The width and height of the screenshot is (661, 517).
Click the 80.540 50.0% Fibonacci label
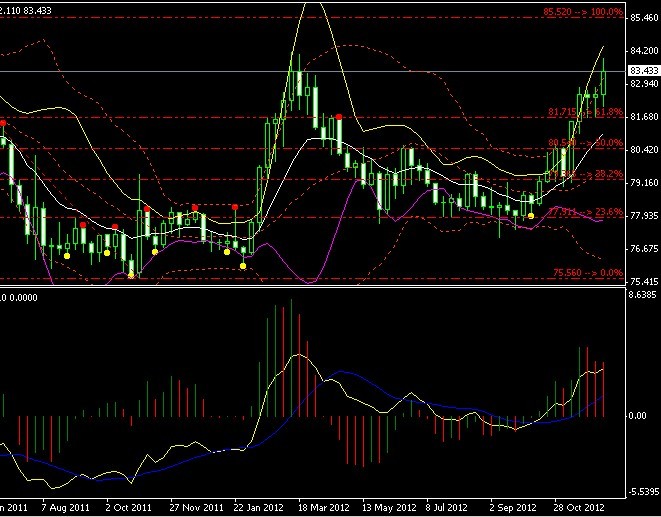[x=586, y=143]
